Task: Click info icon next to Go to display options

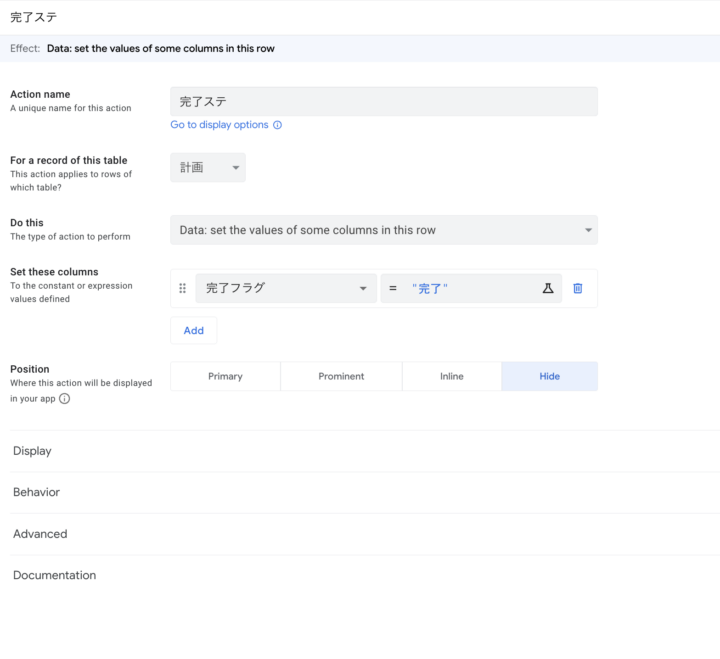Action: (278, 125)
